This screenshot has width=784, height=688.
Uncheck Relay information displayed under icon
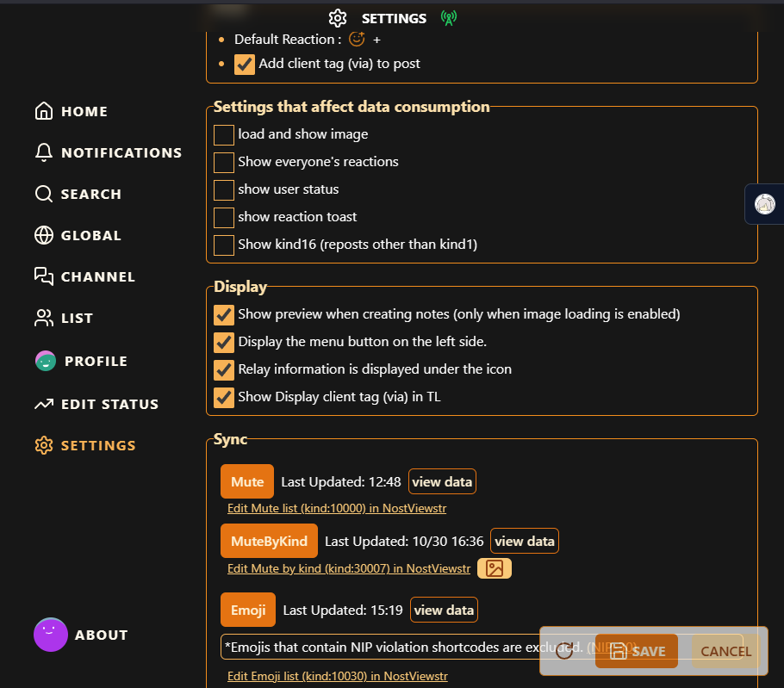point(224,369)
